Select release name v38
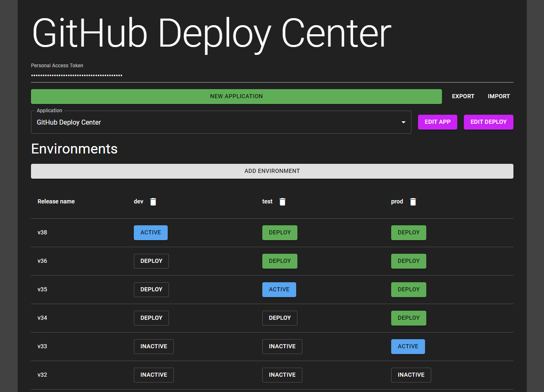The width and height of the screenshot is (544, 392). pos(42,233)
